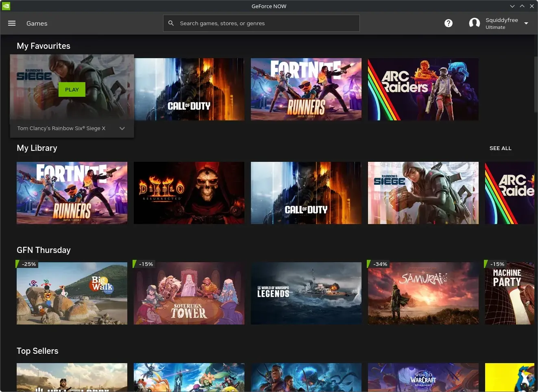Click the My Favourites section heading
The image size is (538, 392).
coord(44,46)
